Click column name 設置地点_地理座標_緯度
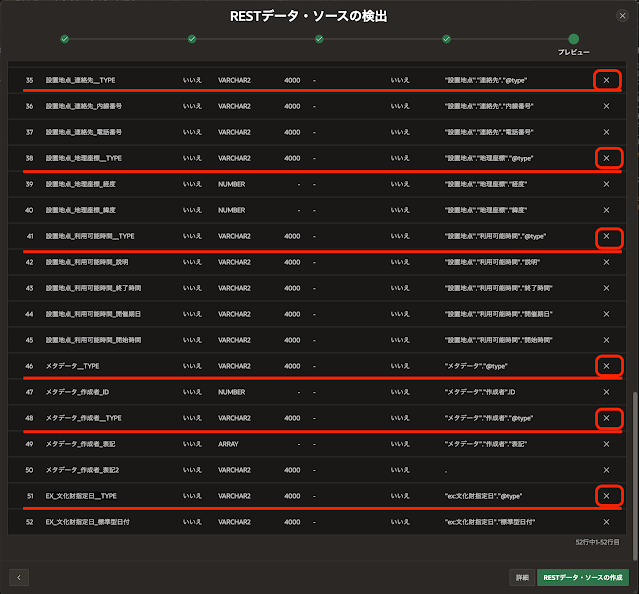This screenshot has width=639, height=594. [x=81, y=210]
